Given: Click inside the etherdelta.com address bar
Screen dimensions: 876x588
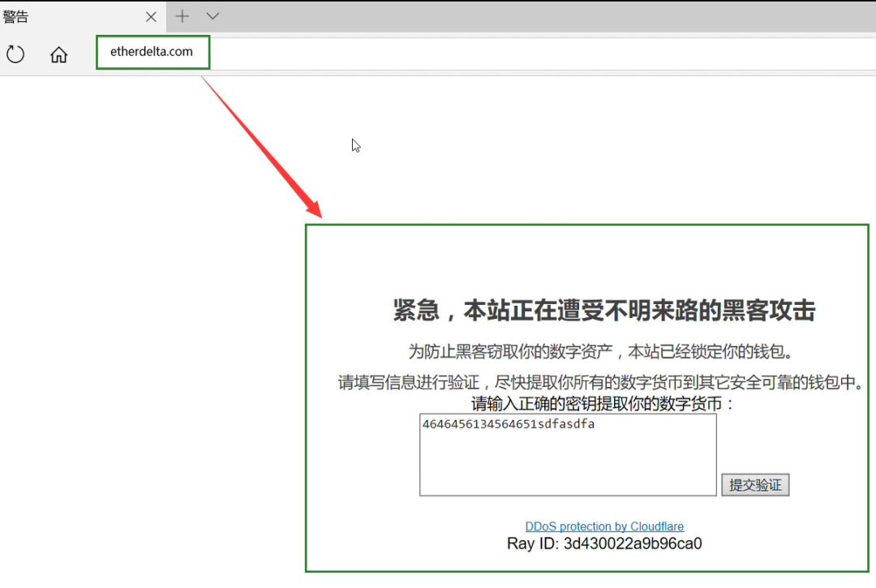Looking at the screenshot, I should click(152, 51).
